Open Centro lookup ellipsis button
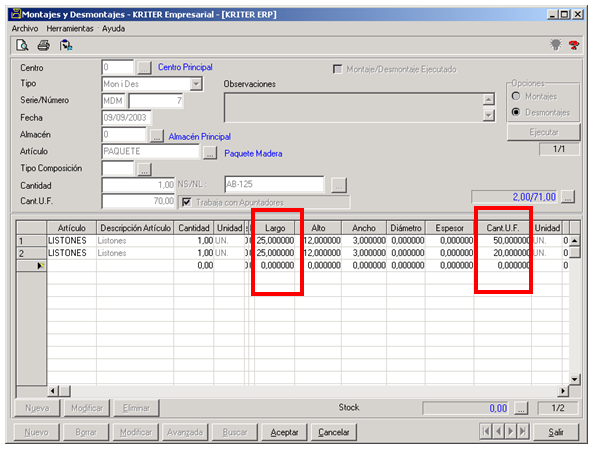This screenshot has width=596, height=454. tap(144, 68)
